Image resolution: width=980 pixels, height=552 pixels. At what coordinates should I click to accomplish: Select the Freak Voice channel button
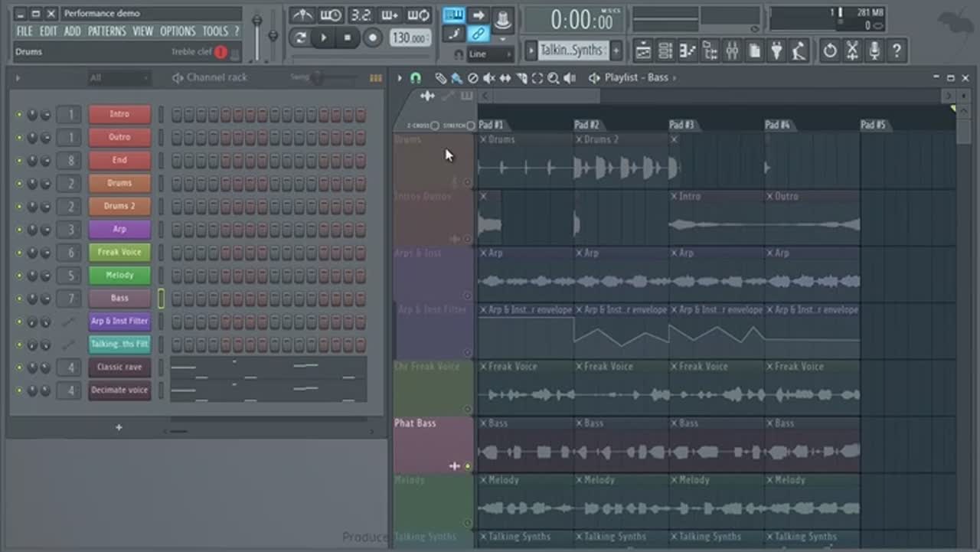tap(119, 252)
